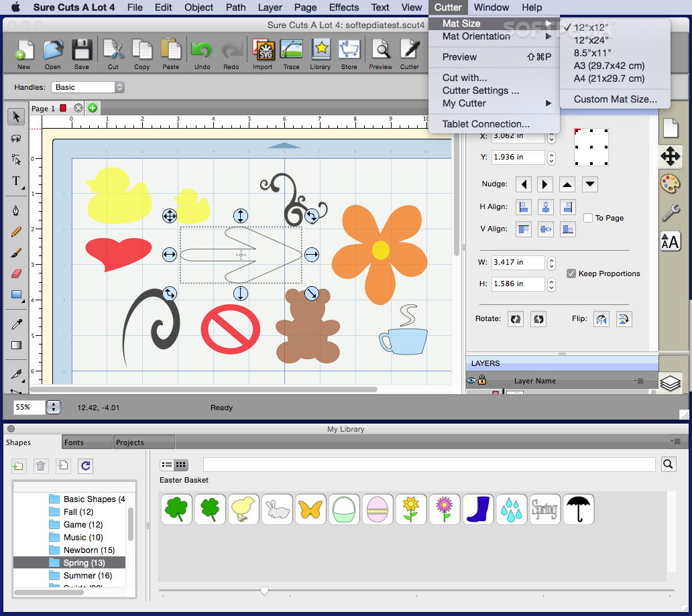Select the Eraser tool

pos(16,273)
